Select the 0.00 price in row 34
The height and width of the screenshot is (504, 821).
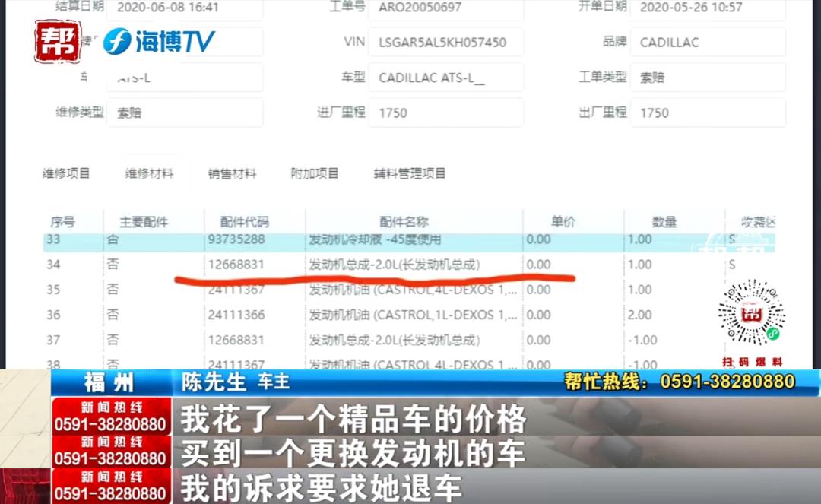click(x=538, y=265)
